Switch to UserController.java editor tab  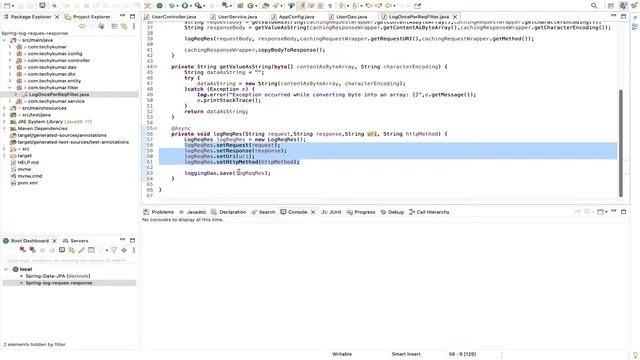(x=170, y=17)
